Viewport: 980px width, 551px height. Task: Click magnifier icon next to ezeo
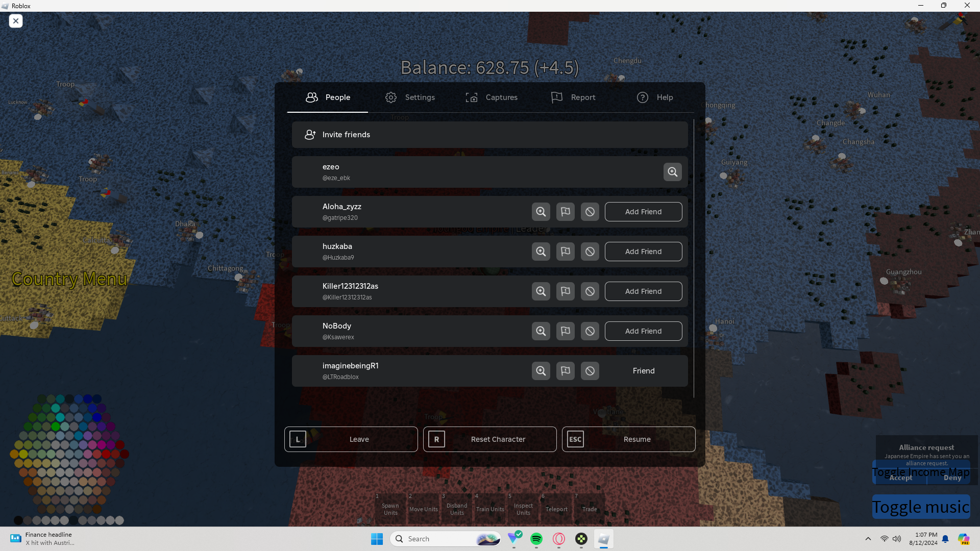click(x=672, y=172)
